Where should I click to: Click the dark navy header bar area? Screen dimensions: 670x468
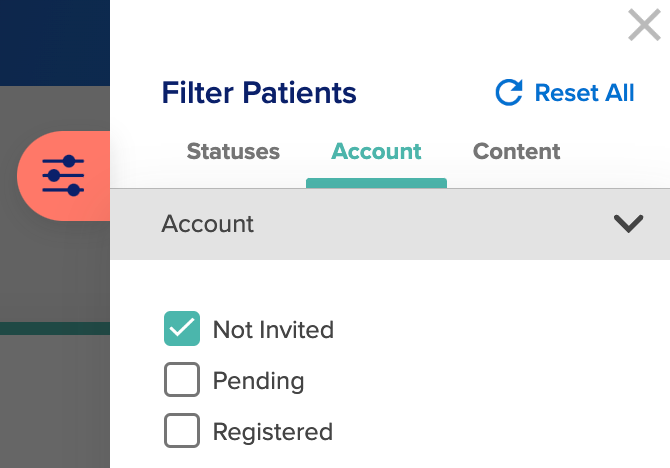coord(55,43)
